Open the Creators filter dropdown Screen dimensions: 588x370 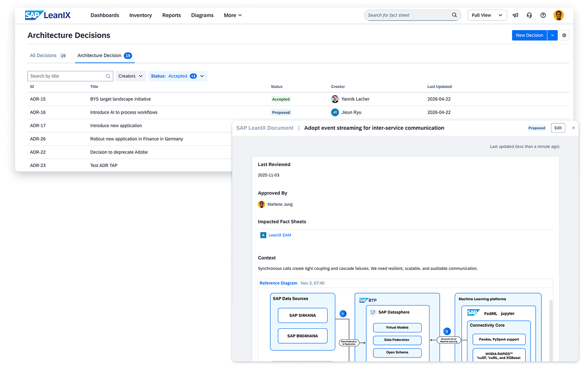tap(131, 76)
